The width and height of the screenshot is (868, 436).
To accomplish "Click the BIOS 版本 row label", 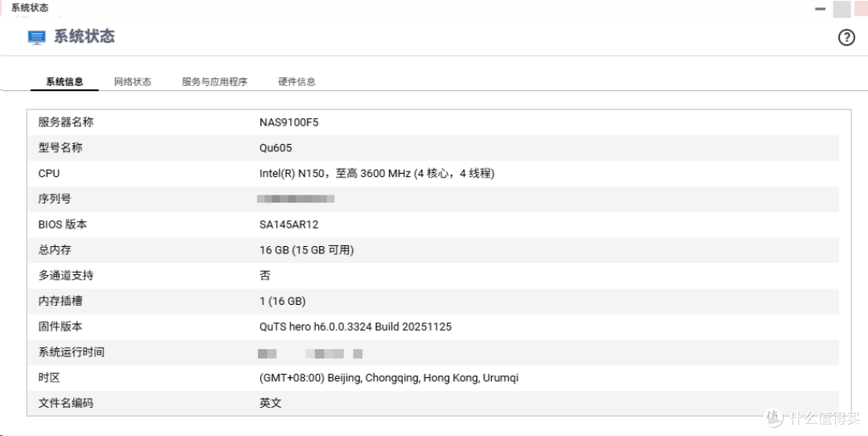I will (63, 224).
